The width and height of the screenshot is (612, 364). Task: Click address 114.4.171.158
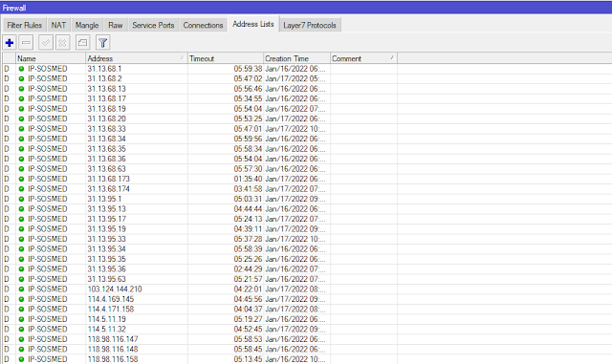[x=111, y=309]
